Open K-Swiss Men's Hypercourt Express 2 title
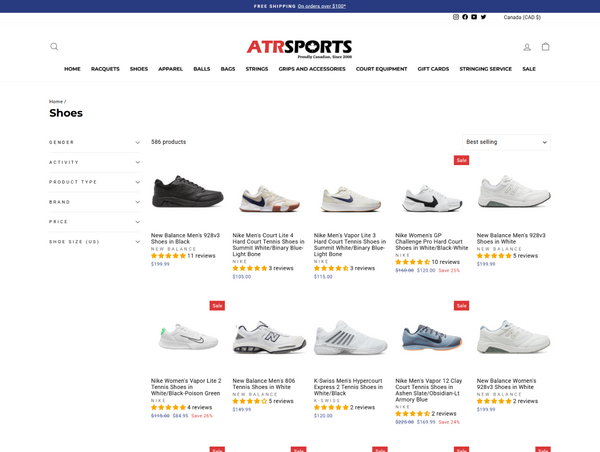The height and width of the screenshot is (452, 600). tap(348, 387)
